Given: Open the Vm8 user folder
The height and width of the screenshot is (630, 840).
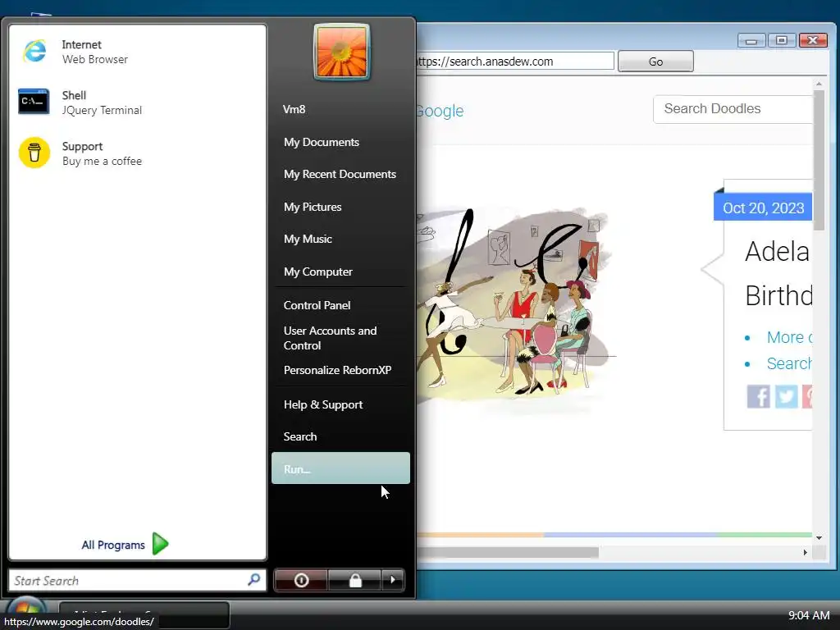Looking at the screenshot, I should pyautogui.click(x=294, y=109).
